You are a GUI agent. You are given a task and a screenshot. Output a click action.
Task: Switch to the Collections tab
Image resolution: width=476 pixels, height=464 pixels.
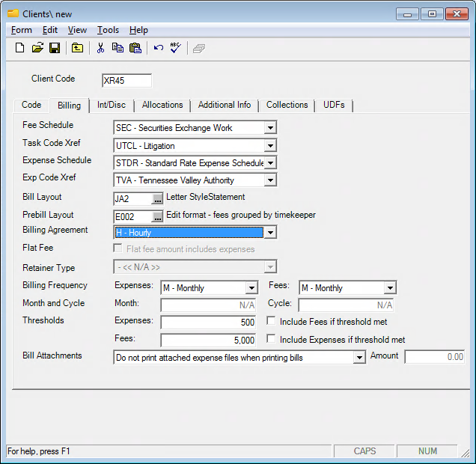click(287, 105)
